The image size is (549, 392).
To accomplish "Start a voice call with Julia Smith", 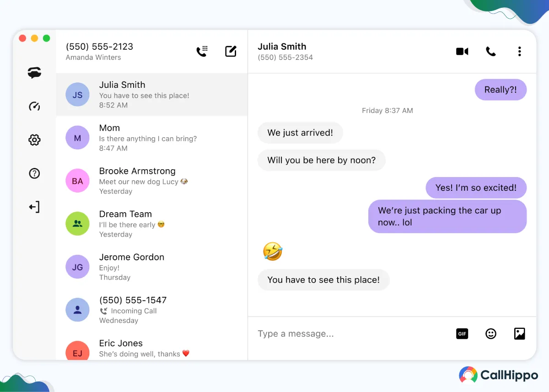I will click(x=490, y=51).
